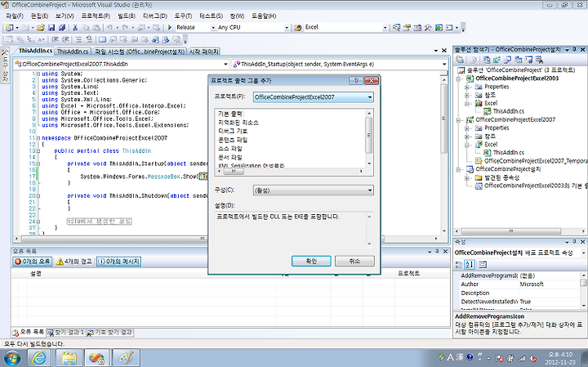Cancel dialog with 취소 button
The width and height of the screenshot is (588, 367).
coord(354,262)
